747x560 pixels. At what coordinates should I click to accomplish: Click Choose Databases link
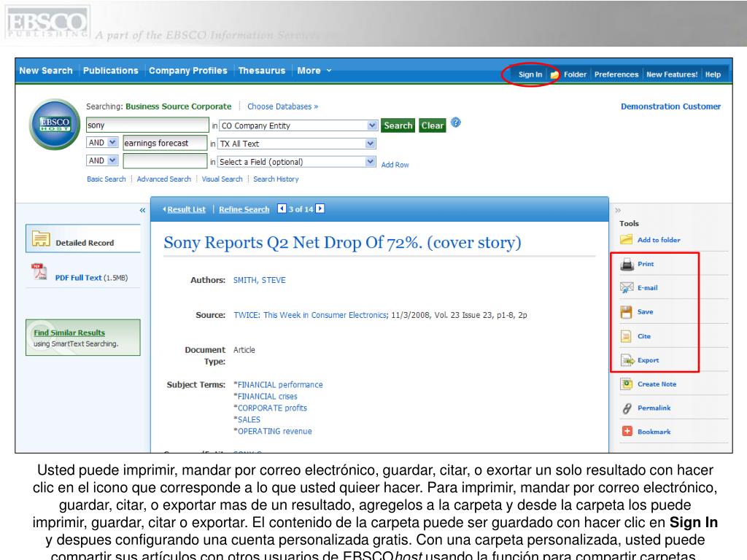tap(282, 106)
